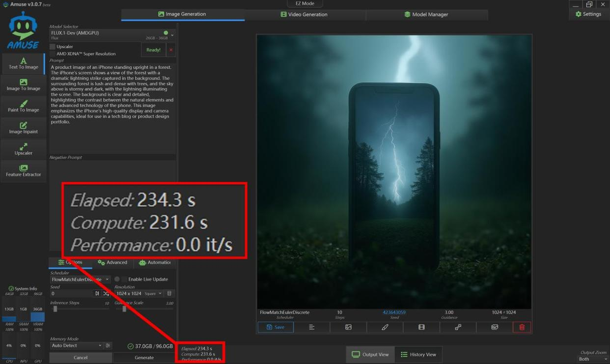Open the Feature Extractor tool
The height and width of the screenshot is (364, 610).
click(23, 170)
